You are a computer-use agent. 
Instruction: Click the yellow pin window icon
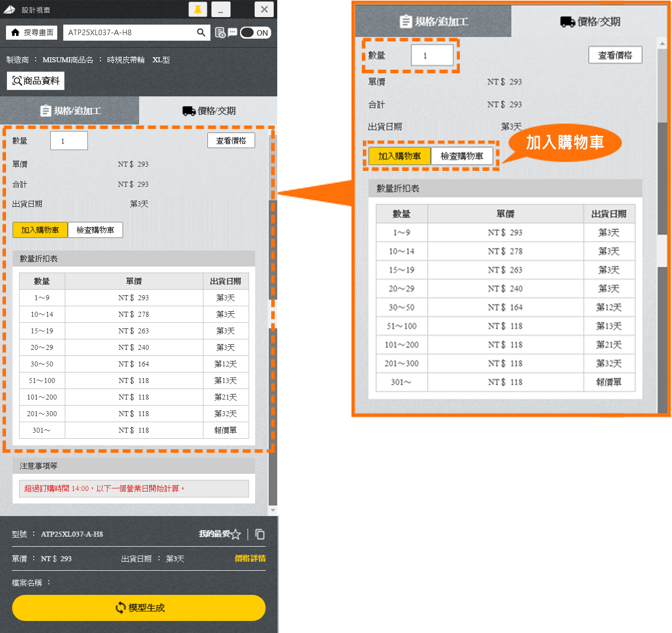(198, 10)
